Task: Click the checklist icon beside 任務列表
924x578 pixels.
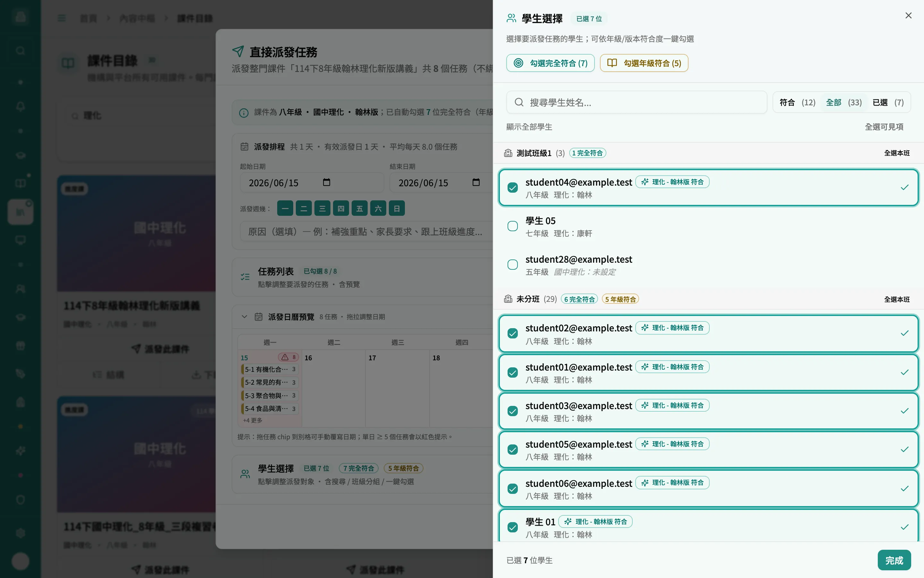Action: (245, 277)
